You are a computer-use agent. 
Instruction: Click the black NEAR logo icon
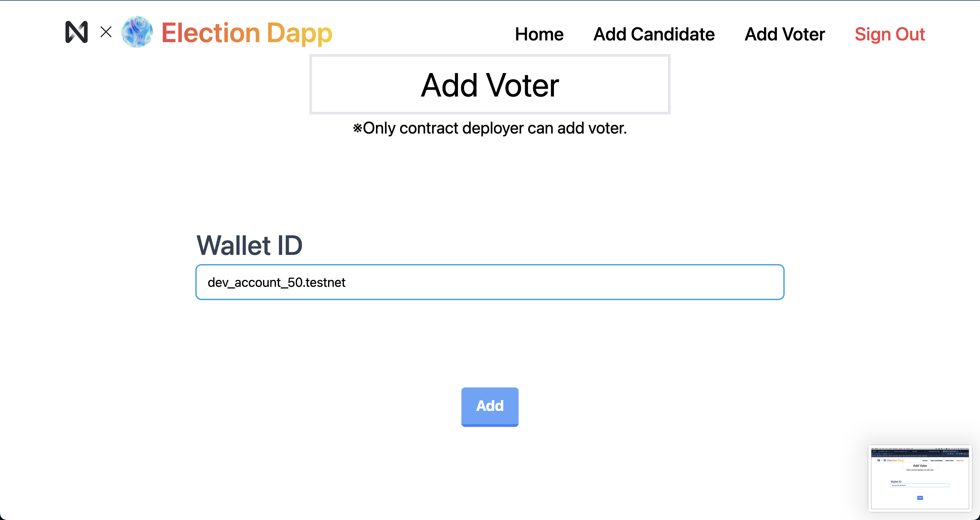pos(77,32)
